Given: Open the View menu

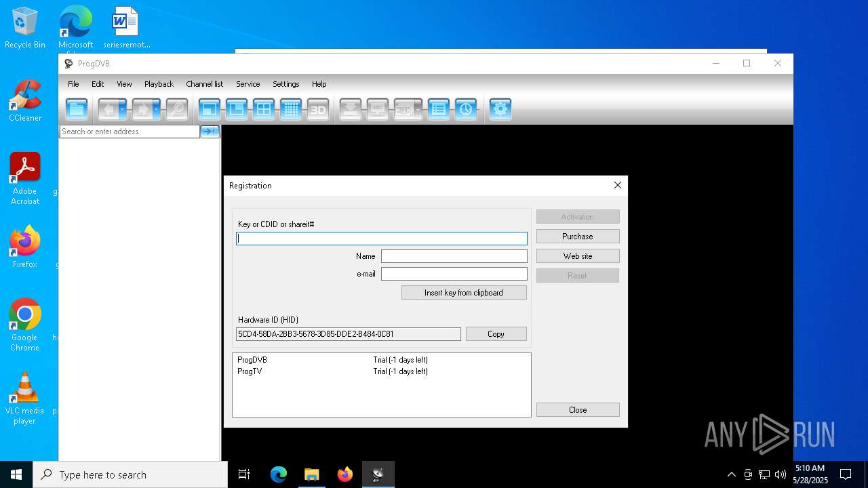Looking at the screenshot, I should tap(124, 84).
